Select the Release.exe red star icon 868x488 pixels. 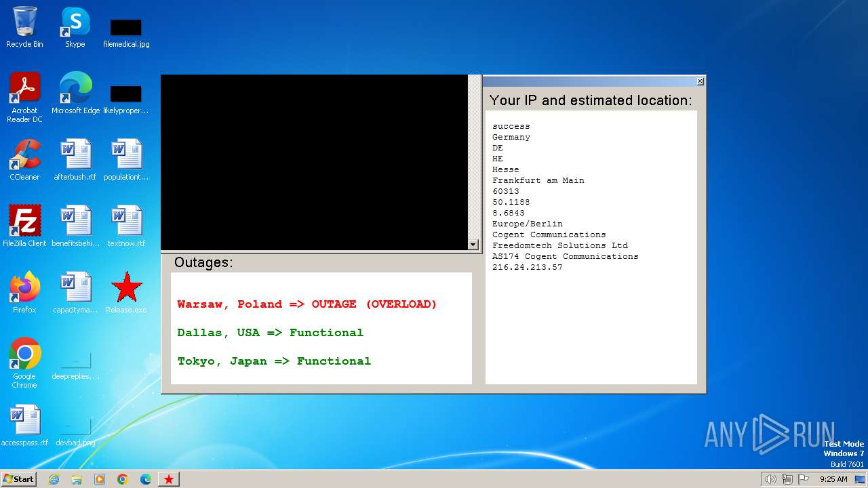126,293
